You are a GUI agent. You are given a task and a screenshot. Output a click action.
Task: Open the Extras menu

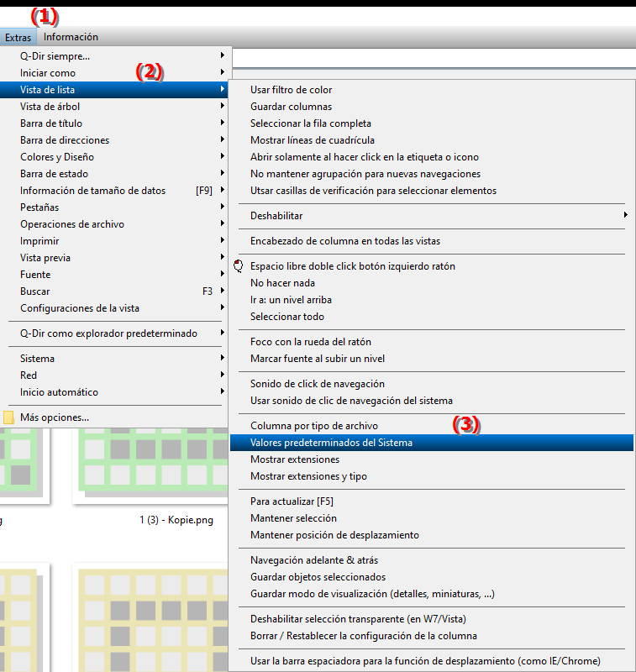click(x=18, y=37)
